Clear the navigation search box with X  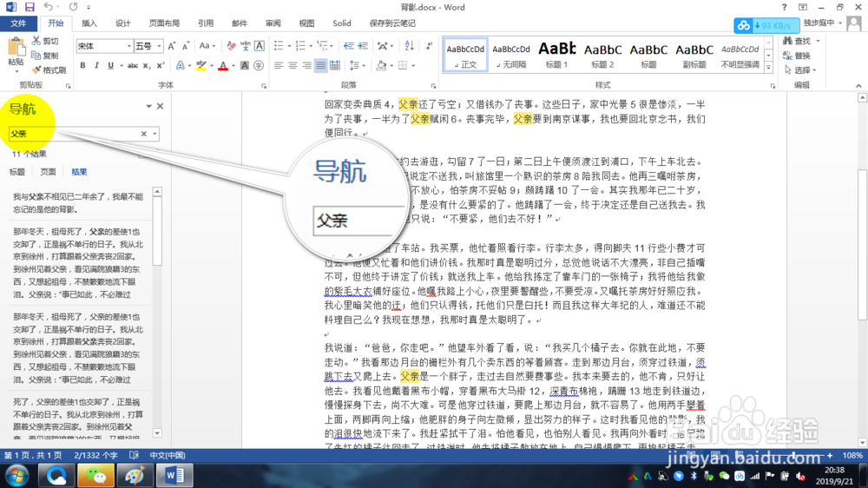[143, 134]
